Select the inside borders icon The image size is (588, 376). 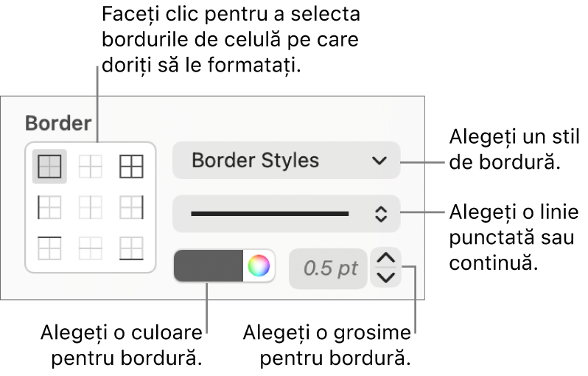click(91, 166)
